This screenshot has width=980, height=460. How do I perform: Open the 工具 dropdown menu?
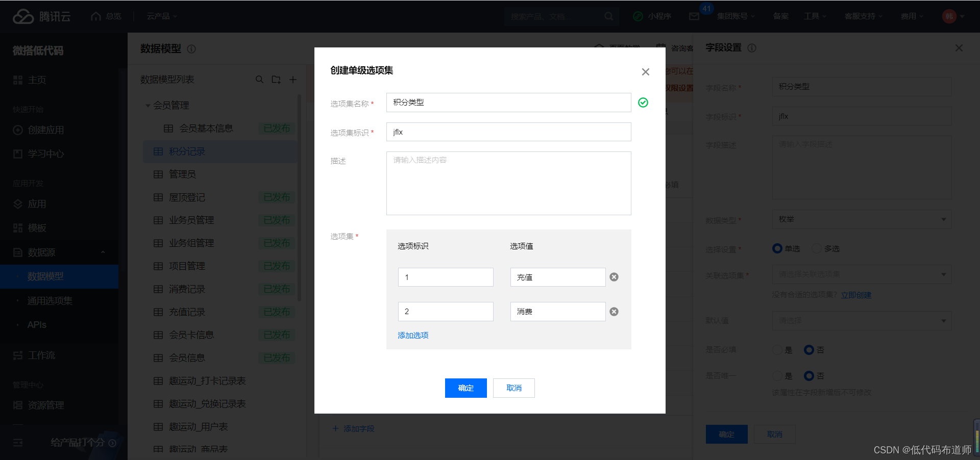click(x=815, y=16)
